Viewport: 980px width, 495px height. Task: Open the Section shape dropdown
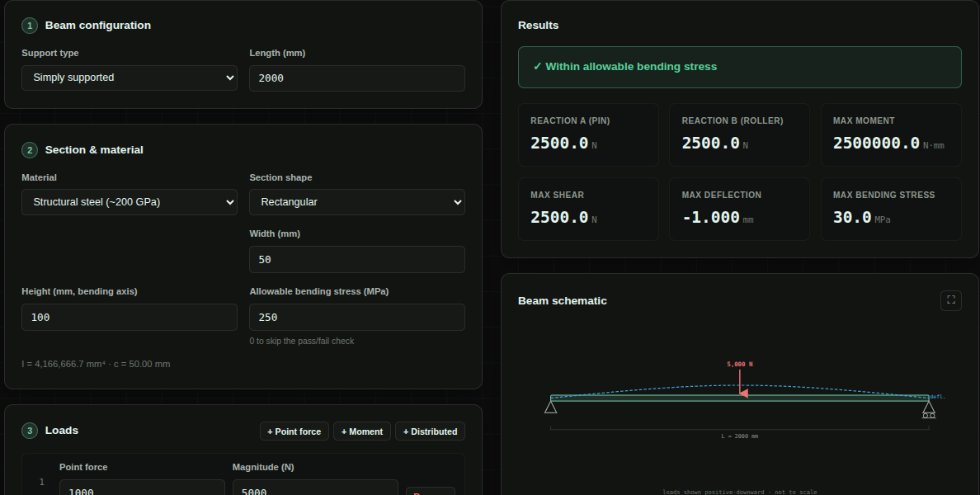pos(357,202)
